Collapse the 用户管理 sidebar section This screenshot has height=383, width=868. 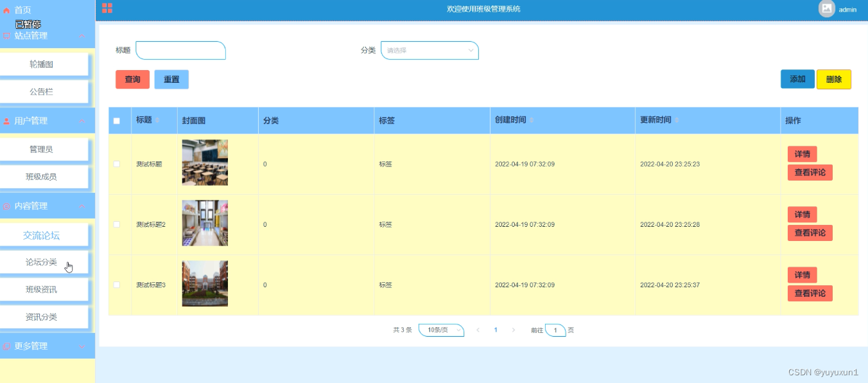pos(82,121)
